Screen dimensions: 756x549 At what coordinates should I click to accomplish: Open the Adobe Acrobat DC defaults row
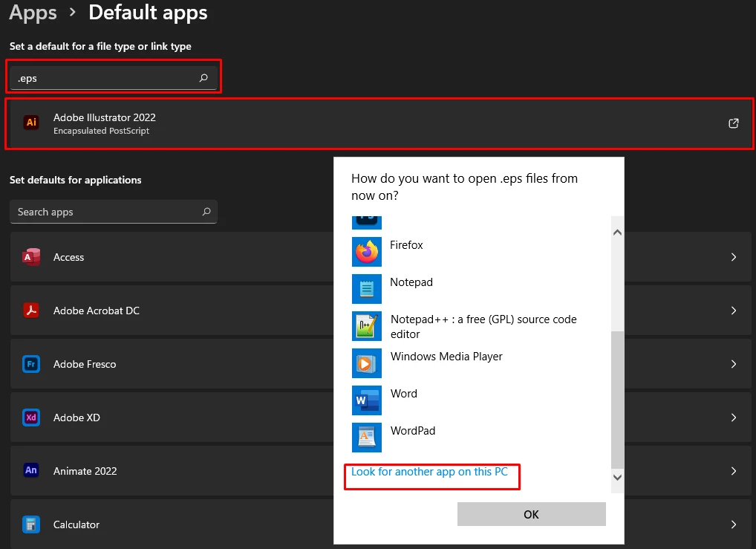pyautogui.click(x=381, y=311)
